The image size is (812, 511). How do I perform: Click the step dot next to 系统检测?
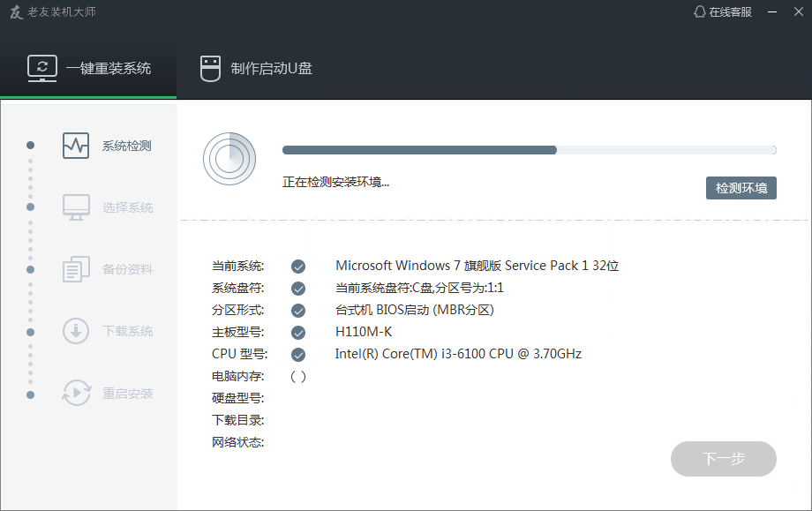31,145
